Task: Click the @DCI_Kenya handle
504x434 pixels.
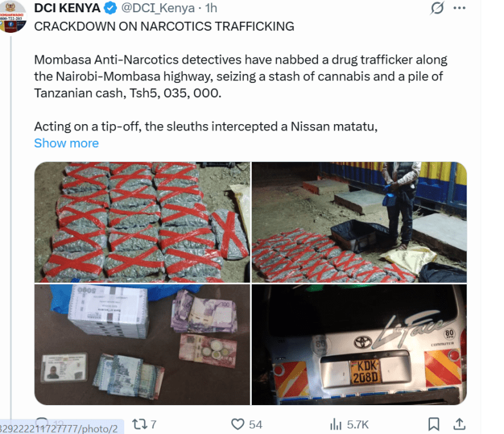Action: pyautogui.click(x=158, y=8)
